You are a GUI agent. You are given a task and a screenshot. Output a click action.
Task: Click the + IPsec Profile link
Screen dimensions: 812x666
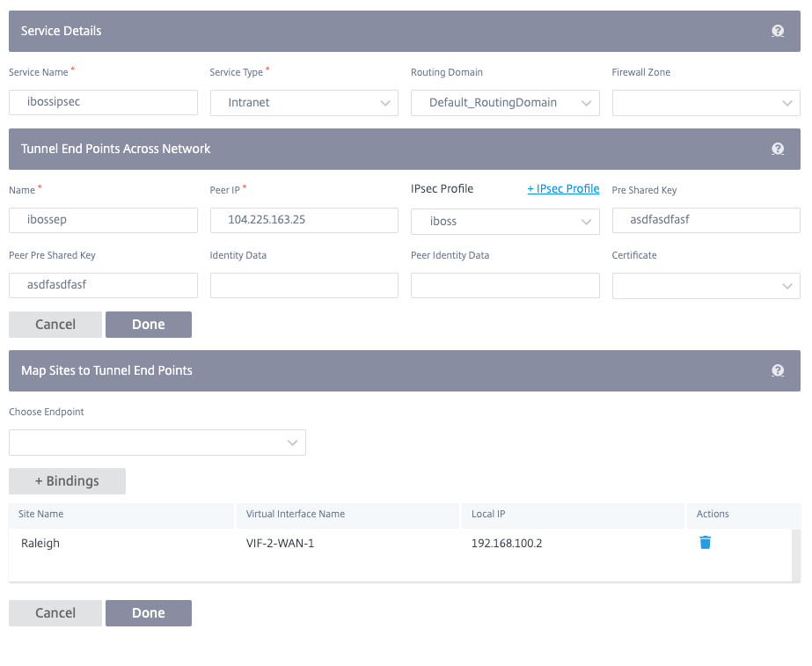pyautogui.click(x=563, y=189)
